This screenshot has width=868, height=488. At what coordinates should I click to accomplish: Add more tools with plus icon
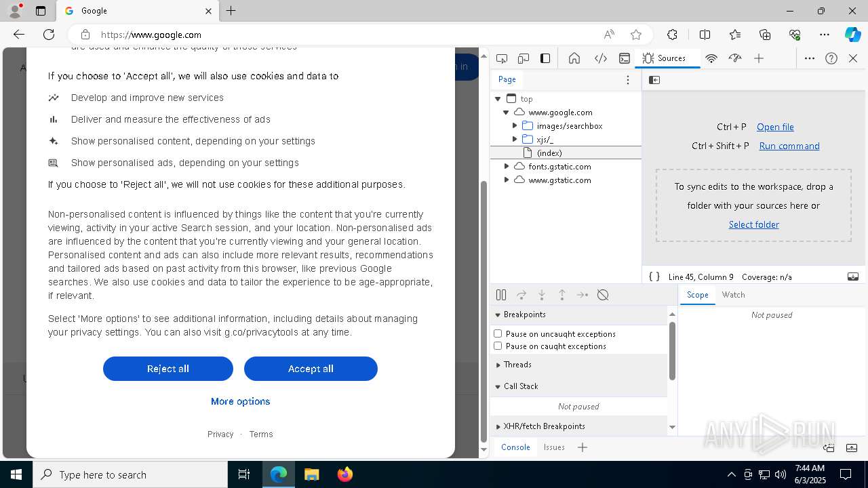click(x=759, y=58)
